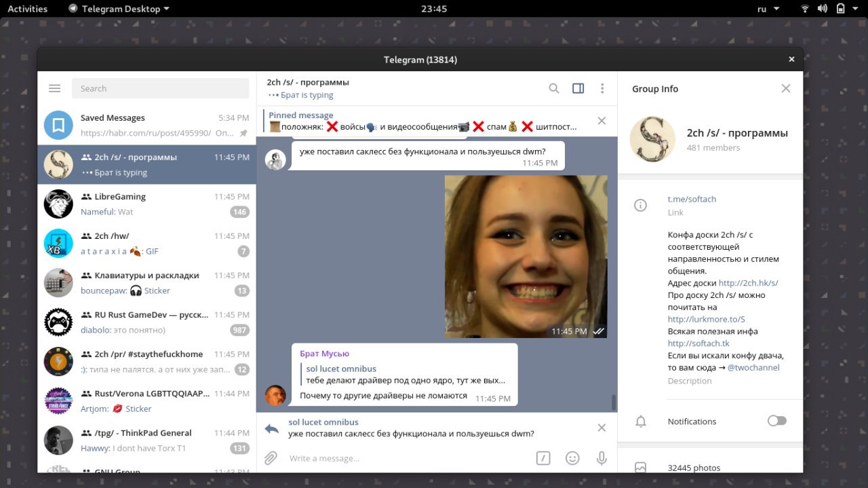The height and width of the screenshot is (488, 868).
Task: Open the group avatar in Group Info
Action: coord(652,138)
